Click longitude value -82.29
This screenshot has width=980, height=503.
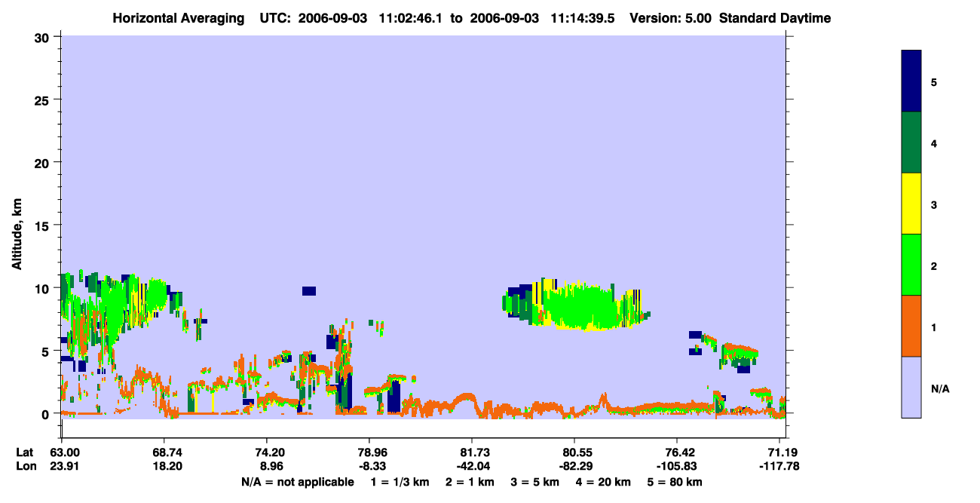574,466
